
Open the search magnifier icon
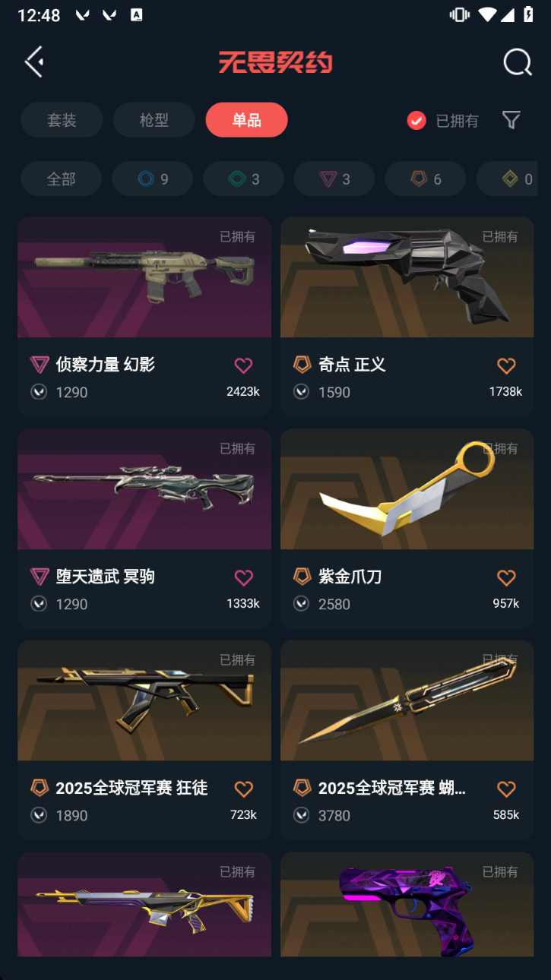pyautogui.click(x=518, y=62)
